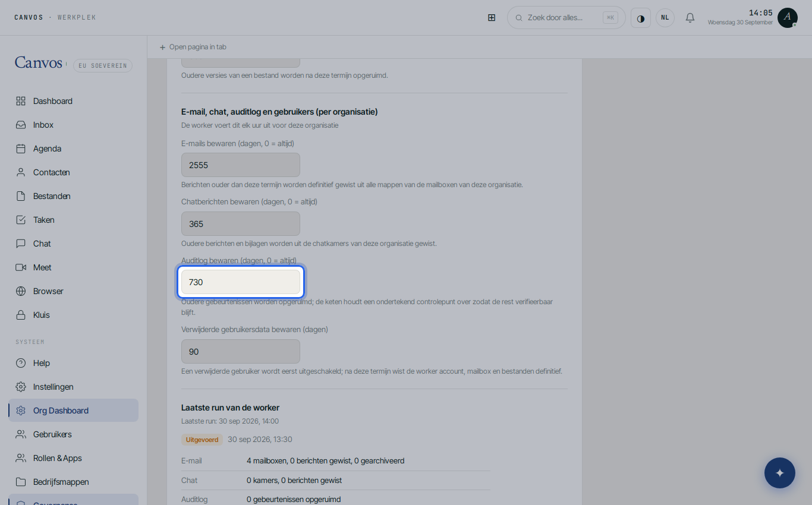Open the Inbox tray icon

click(x=21, y=125)
